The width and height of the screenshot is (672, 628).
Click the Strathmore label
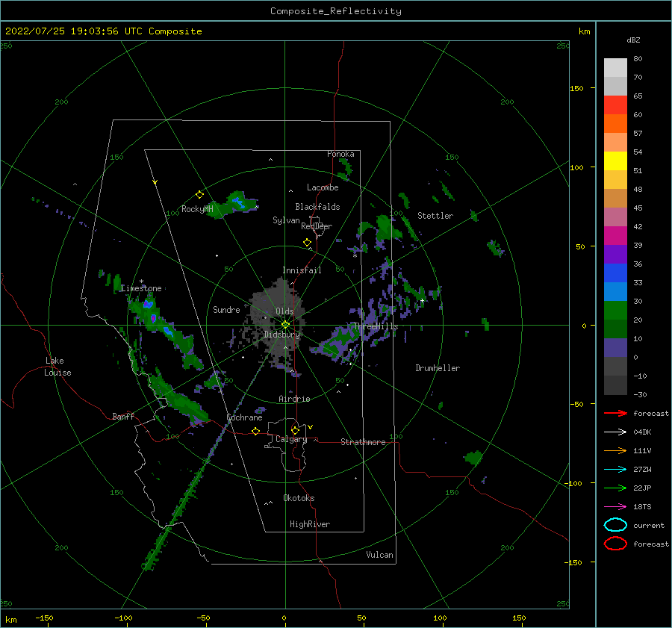tap(363, 442)
